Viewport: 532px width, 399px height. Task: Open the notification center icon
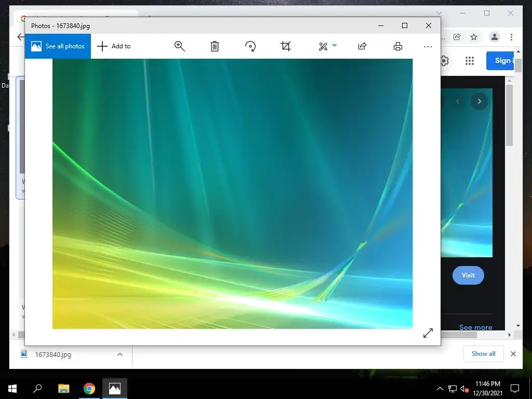click(515, 389)
